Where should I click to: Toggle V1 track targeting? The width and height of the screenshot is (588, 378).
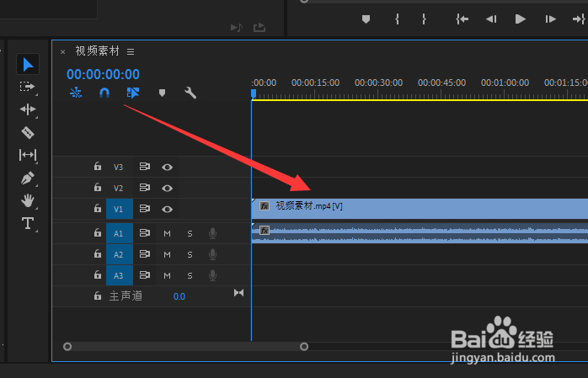point(120,209)
